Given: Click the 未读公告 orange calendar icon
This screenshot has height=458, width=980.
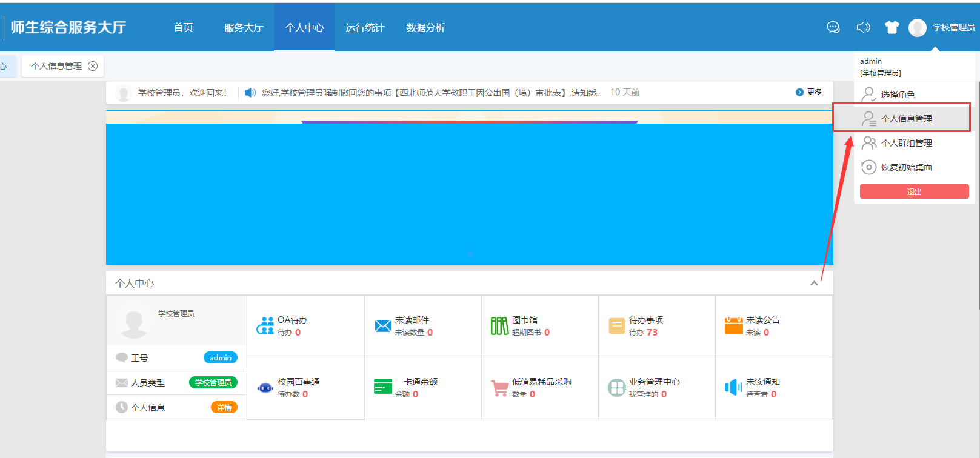Looking at the screenshot, I should click(x=733, y=326).
